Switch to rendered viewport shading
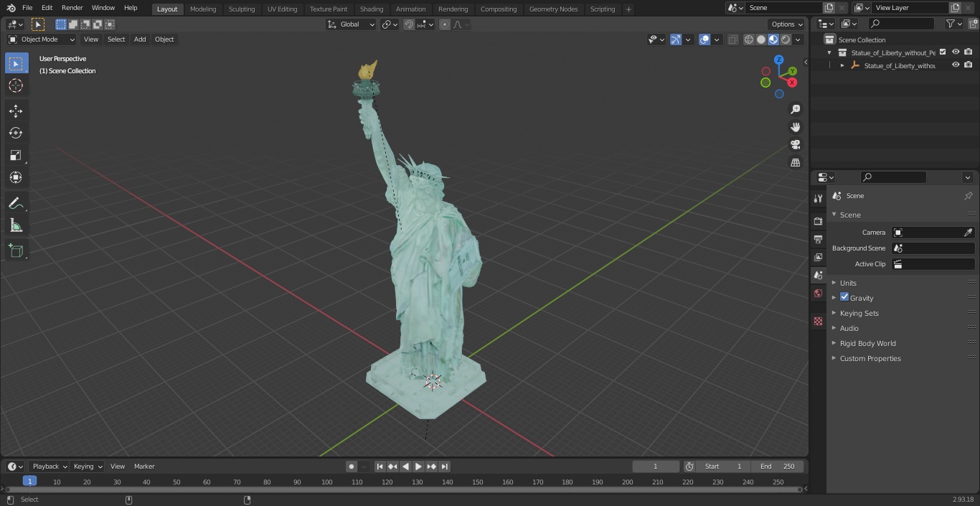 [786, 39]
